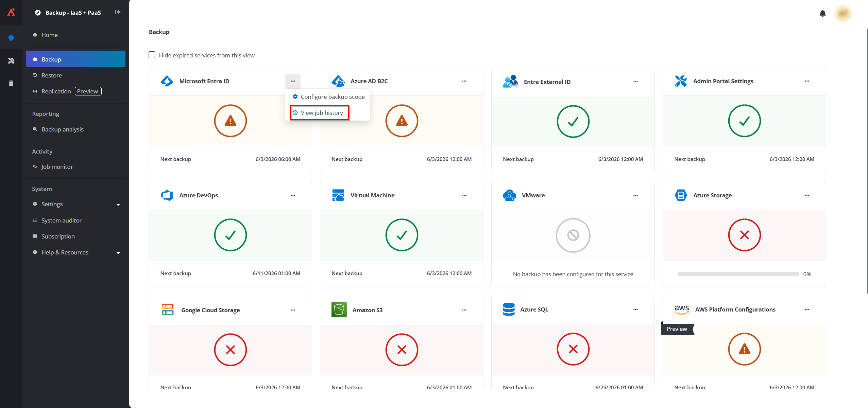The image size is (868, 408).
Task: Click the Azure SQL database icon
Action: point(509,309)
